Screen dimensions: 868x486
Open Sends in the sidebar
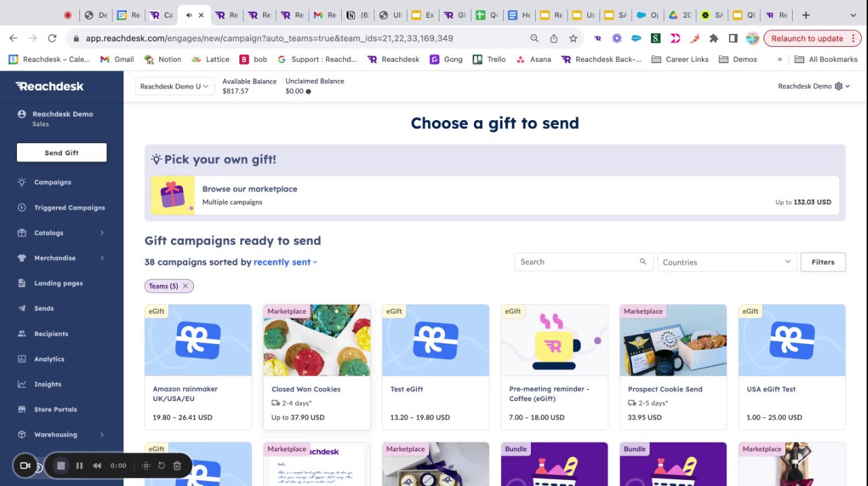pos(44,308)
